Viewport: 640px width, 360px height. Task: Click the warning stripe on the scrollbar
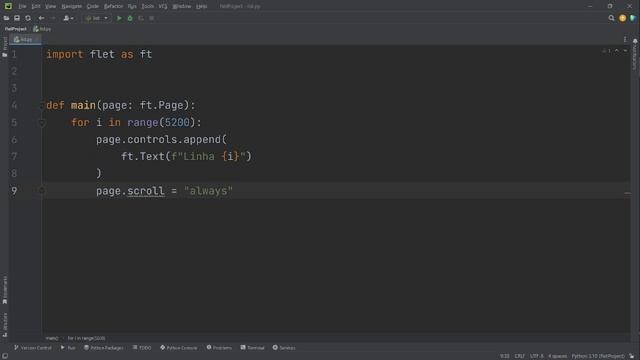click(x=627, y=193)
